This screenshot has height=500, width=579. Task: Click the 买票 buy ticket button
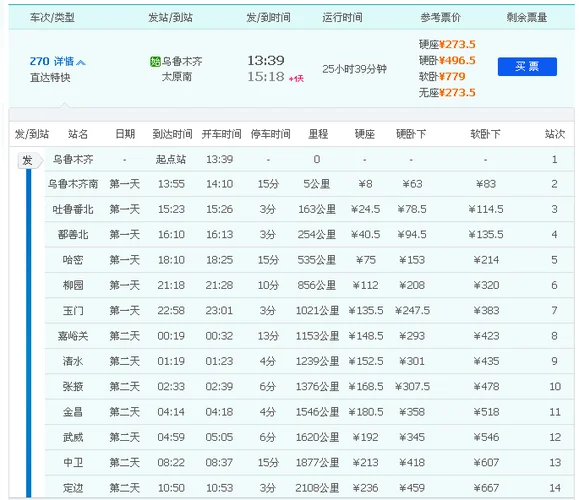(527, 66)
